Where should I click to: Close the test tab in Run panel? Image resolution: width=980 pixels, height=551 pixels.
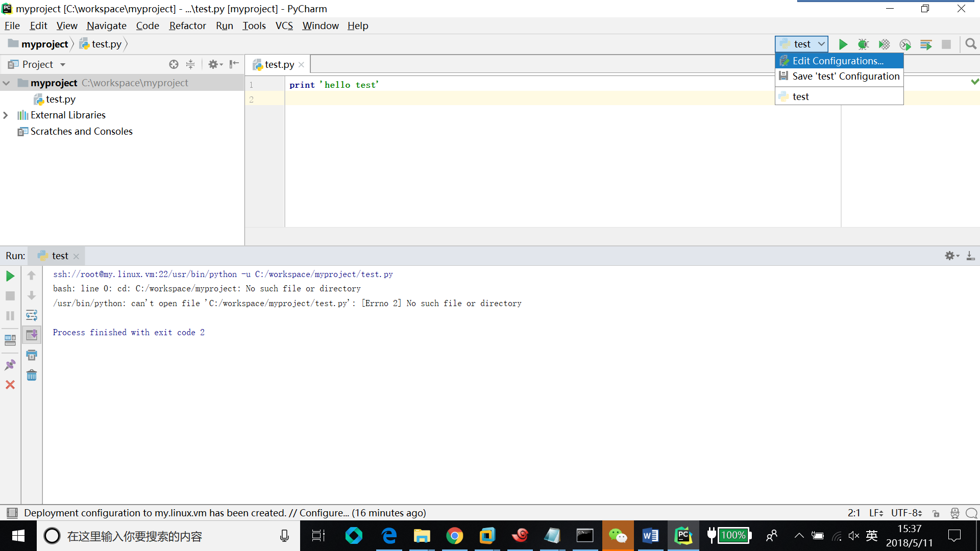pos(76,256)
